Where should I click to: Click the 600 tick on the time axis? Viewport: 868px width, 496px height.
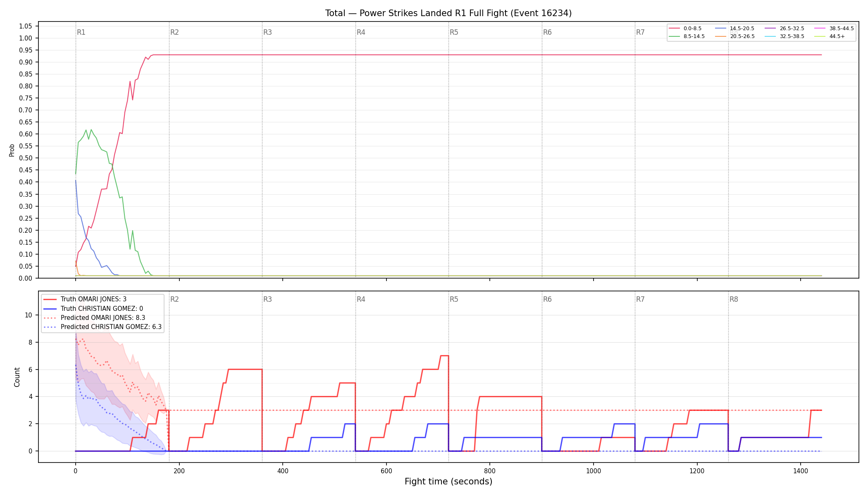pyautogui.click(x=386, y=471)
